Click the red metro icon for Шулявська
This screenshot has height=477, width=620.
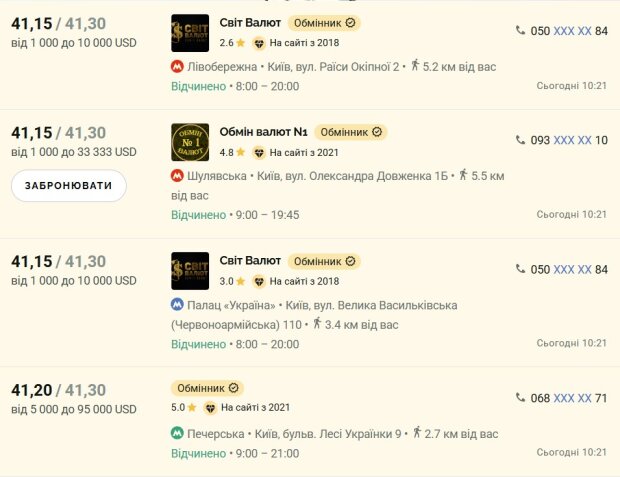coord(177,175)
